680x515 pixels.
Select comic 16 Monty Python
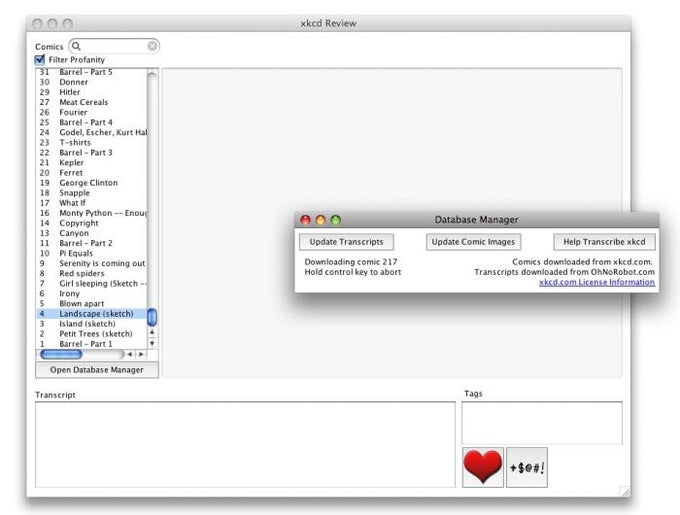point(92,213)
